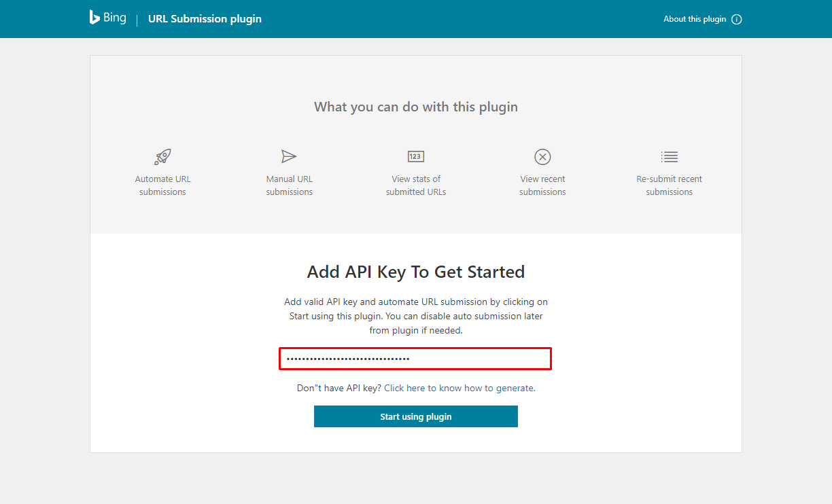Click the Bing wordmark in the header
The height and width of the screenshot is (504, 832).
(x=114, y=18)
